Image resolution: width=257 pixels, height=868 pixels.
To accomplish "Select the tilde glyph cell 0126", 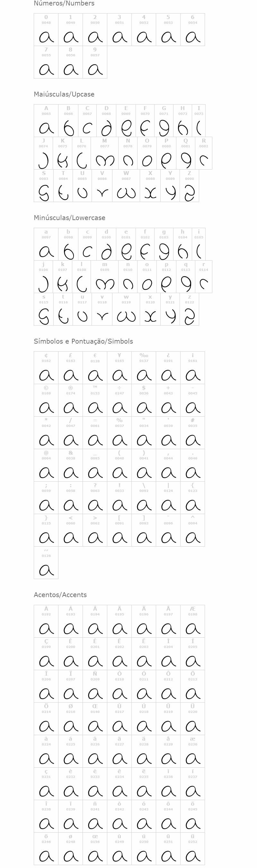I will [46, 563].
